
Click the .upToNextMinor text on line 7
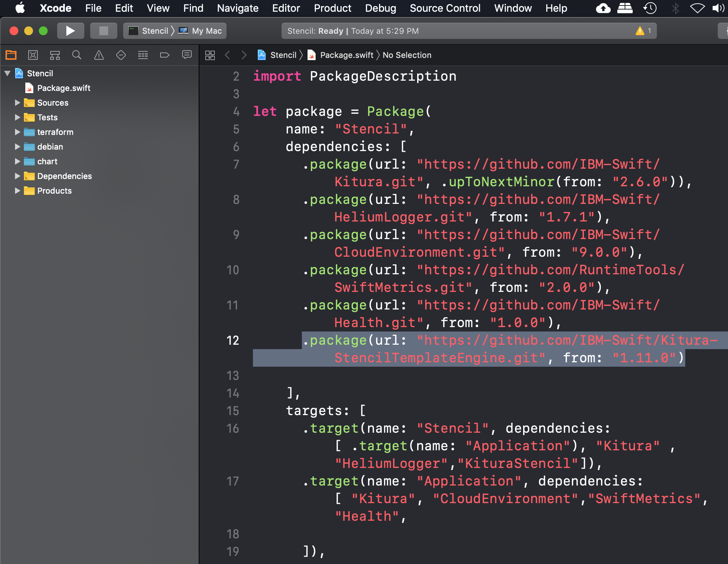tap(497, 182)
